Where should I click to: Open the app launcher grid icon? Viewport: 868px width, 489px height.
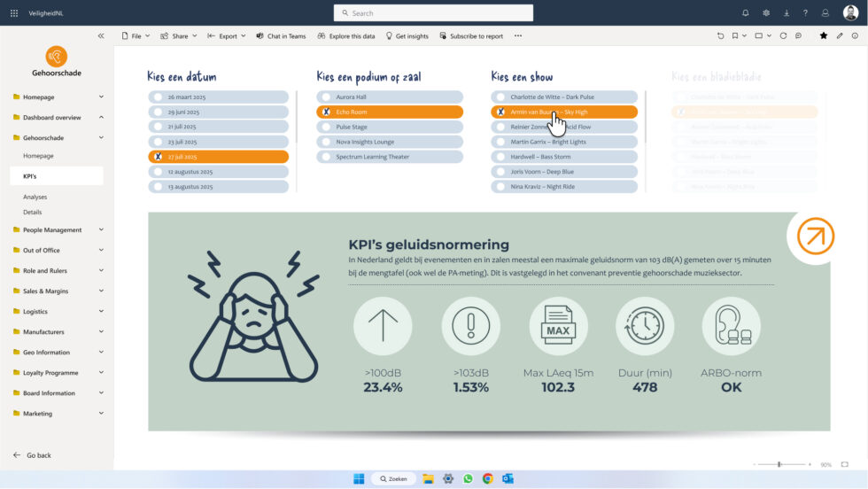(13, 13)
